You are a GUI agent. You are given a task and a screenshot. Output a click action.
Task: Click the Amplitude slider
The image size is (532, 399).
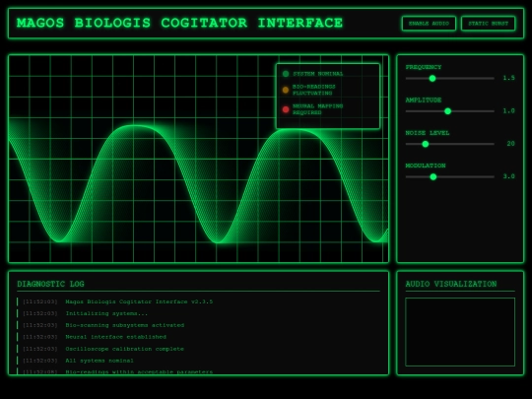coord(450,111)
